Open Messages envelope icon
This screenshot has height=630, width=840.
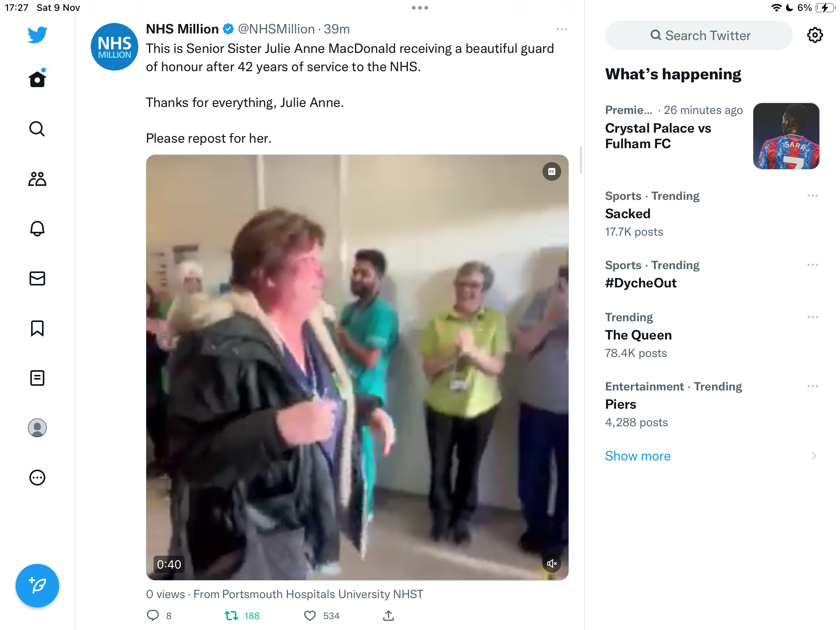pyautogui.click(x=37, y=278)
